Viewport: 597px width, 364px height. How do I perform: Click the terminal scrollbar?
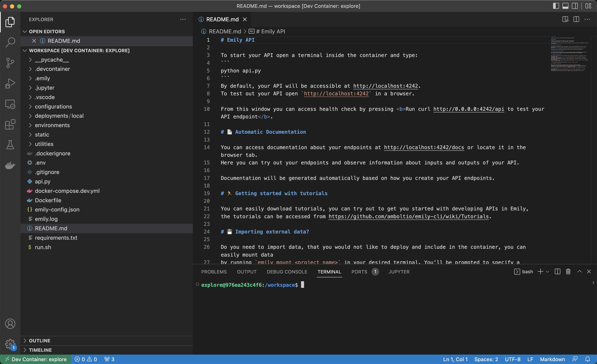coord(593,283)
